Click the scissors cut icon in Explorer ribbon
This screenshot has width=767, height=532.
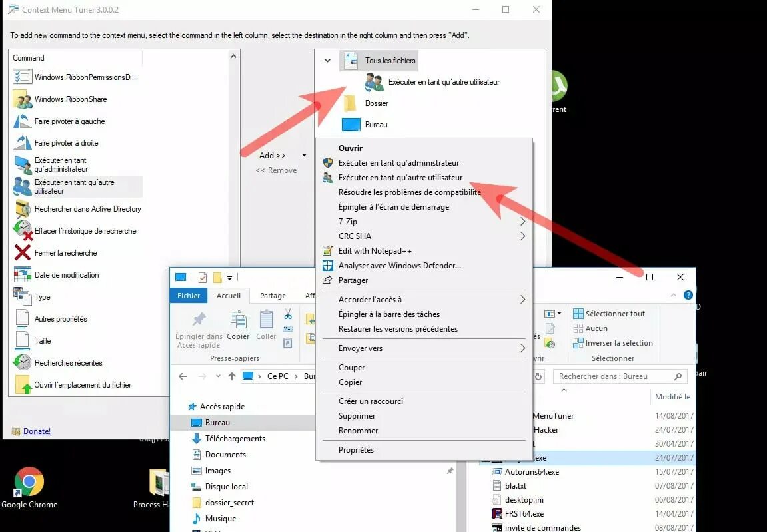[288, 314]
